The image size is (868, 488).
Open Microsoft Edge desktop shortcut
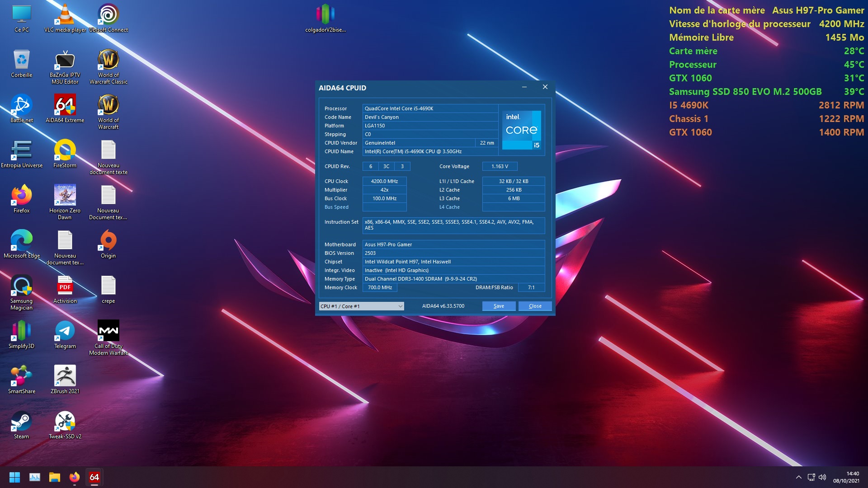click(21, 244)
